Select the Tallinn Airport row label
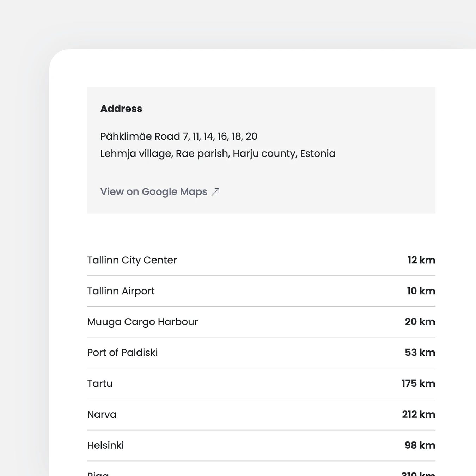The height and width of the screenshot is (476, 476). tap(121, 291)
